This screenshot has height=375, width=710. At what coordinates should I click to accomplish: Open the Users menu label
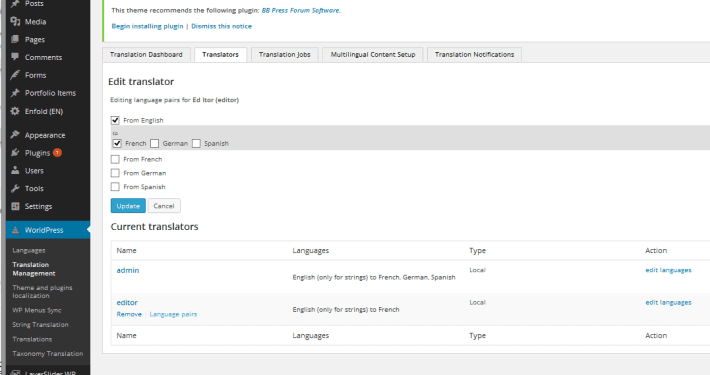click(34, 171)
